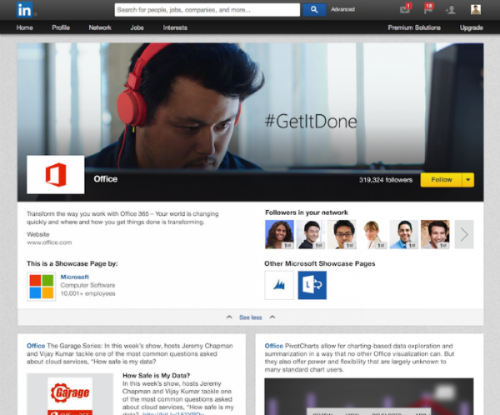
Task: Open the account profile photo menu
Action: [x=476, y=10]
